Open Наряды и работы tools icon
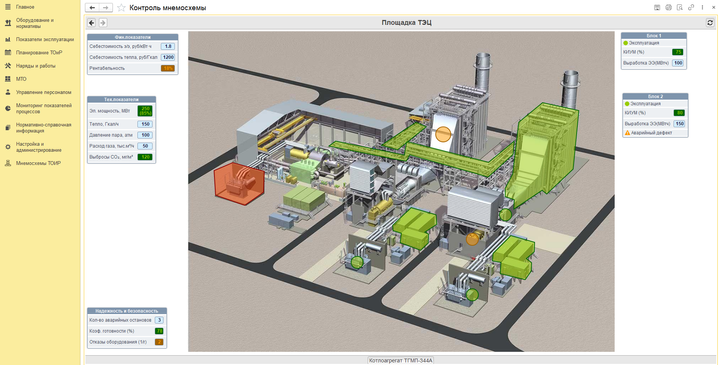 [8, 66]
